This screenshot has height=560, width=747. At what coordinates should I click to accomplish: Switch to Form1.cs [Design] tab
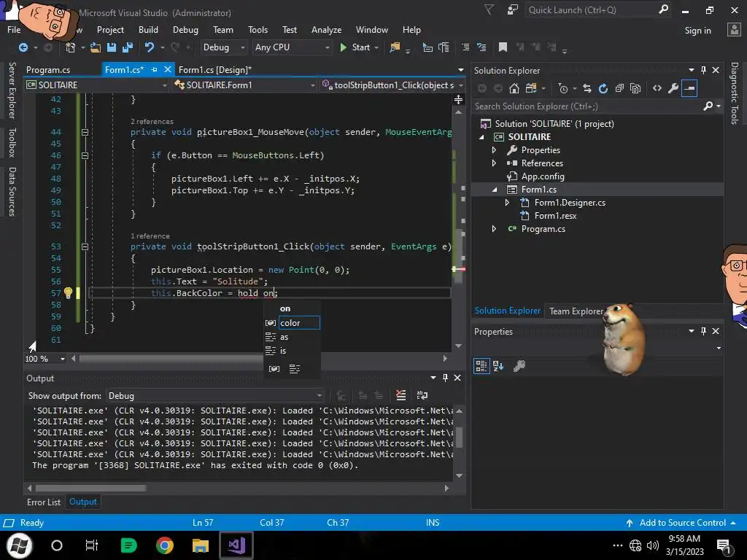coord(215,69)
